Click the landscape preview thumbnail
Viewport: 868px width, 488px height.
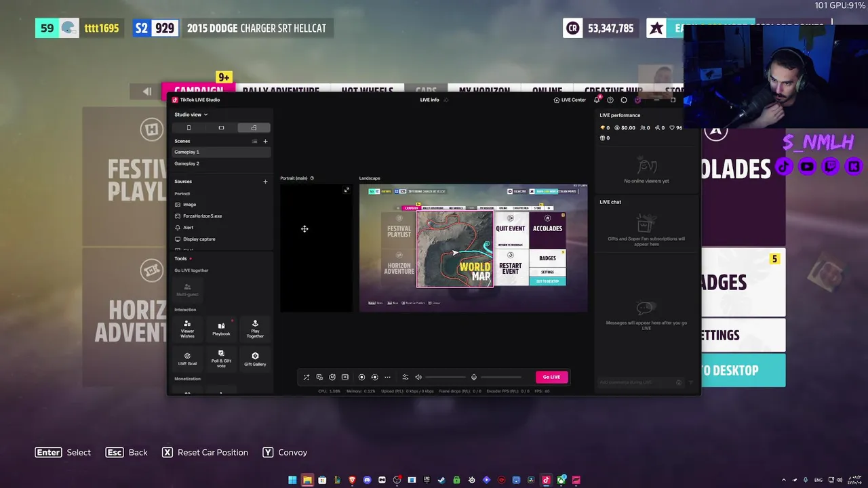click(x=473, y=248)
